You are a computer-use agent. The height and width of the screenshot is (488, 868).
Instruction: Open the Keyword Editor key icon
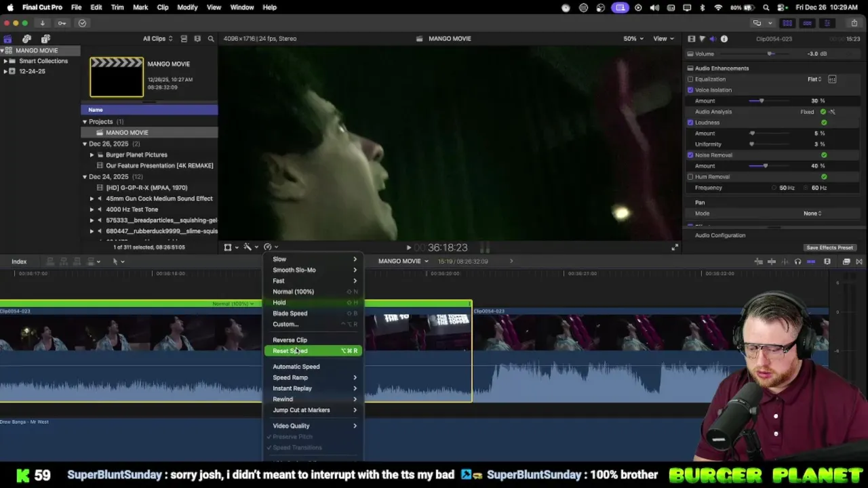pyautogui.click(x=62, y=23)
